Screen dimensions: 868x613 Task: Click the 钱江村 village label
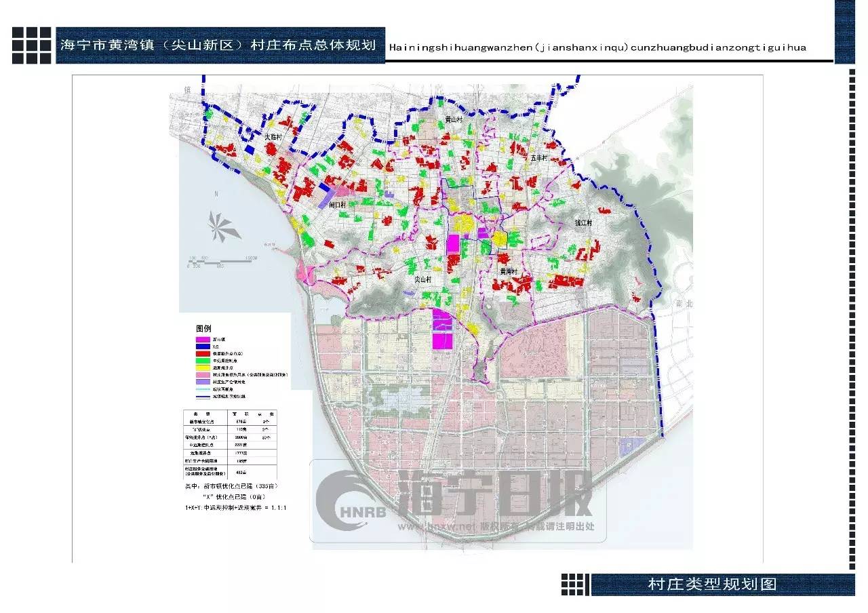click(x=584, y=222)
